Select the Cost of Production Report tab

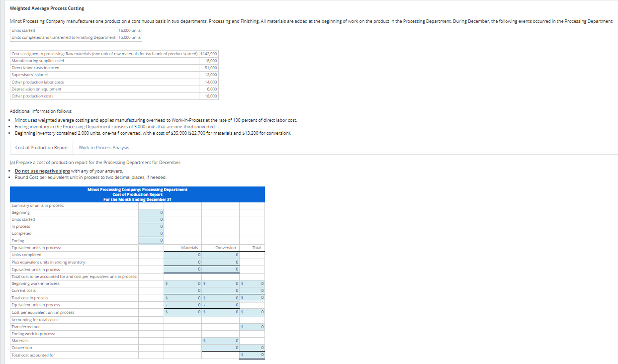coord(41,148)
